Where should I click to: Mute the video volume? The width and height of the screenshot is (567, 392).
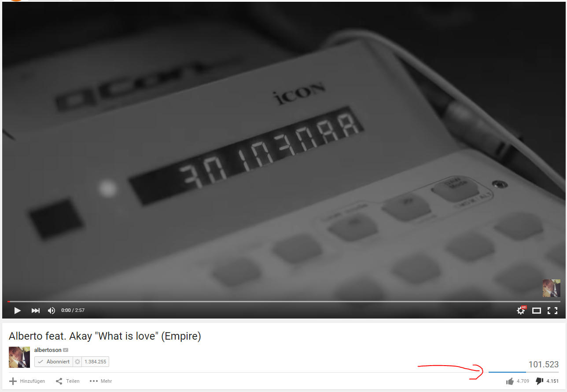pyautogui.click(x=52, y=311)
